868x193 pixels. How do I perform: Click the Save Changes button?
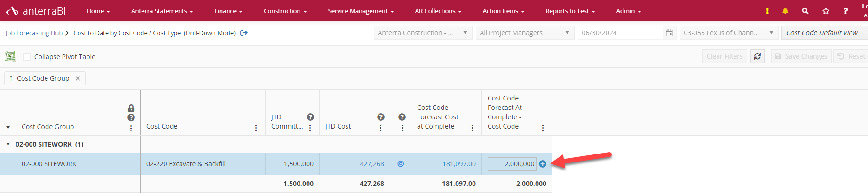801,56
